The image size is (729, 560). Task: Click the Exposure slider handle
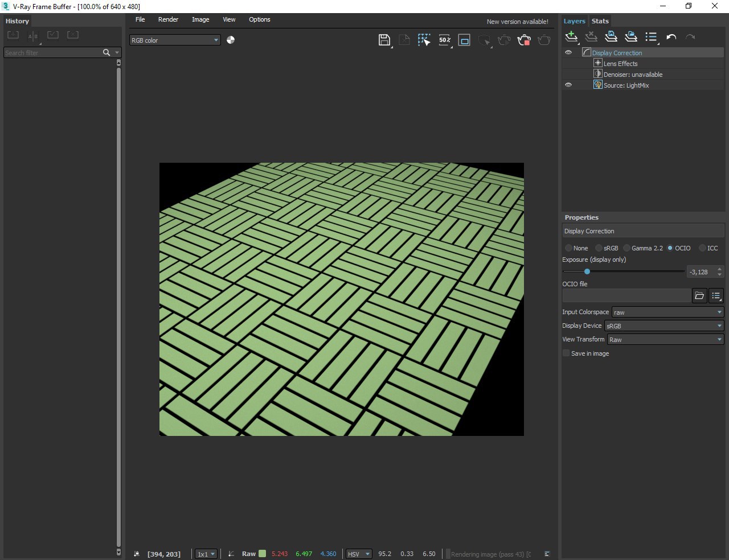[587, 271]
